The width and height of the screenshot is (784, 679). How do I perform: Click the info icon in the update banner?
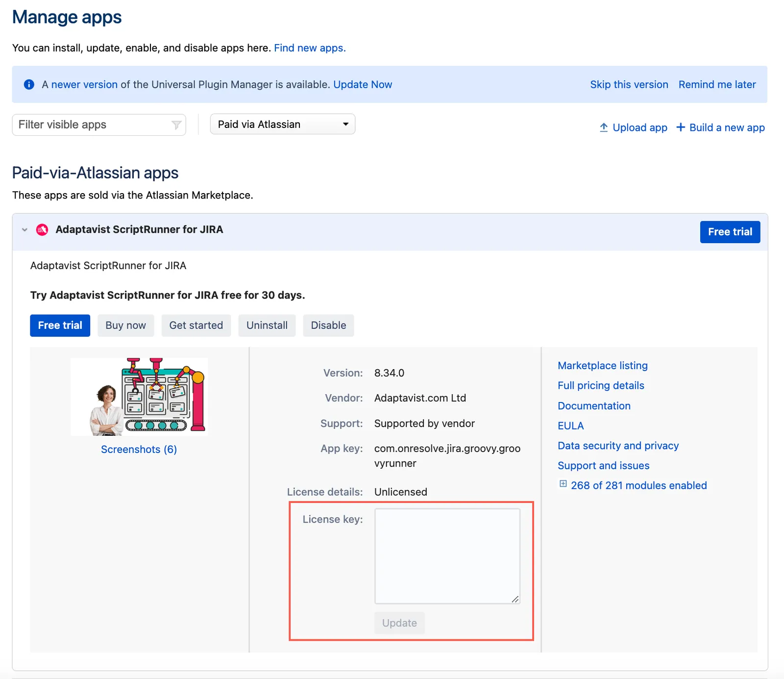click(29, 84)
